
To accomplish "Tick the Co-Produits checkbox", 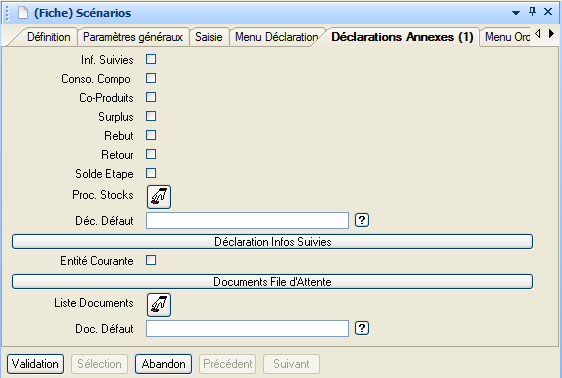I will [x=151, y=97].
